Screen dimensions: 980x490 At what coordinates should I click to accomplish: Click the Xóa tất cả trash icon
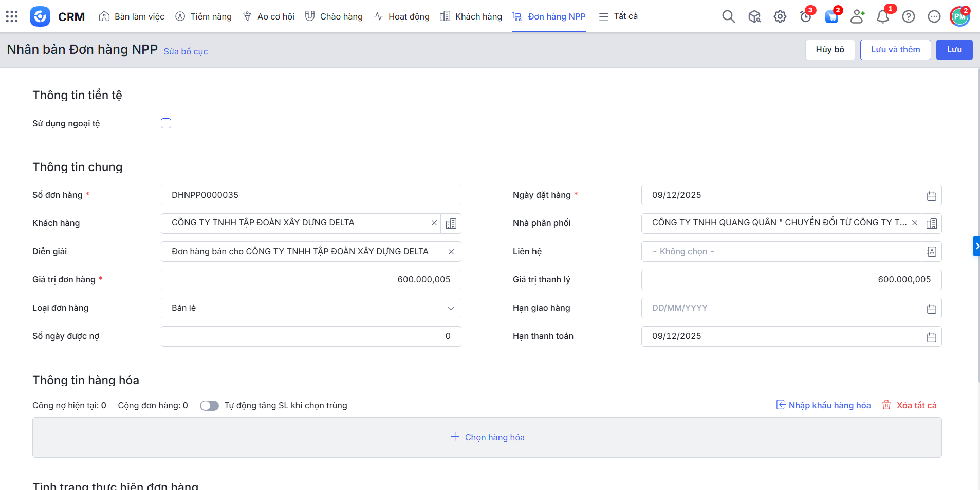point(886,405)
